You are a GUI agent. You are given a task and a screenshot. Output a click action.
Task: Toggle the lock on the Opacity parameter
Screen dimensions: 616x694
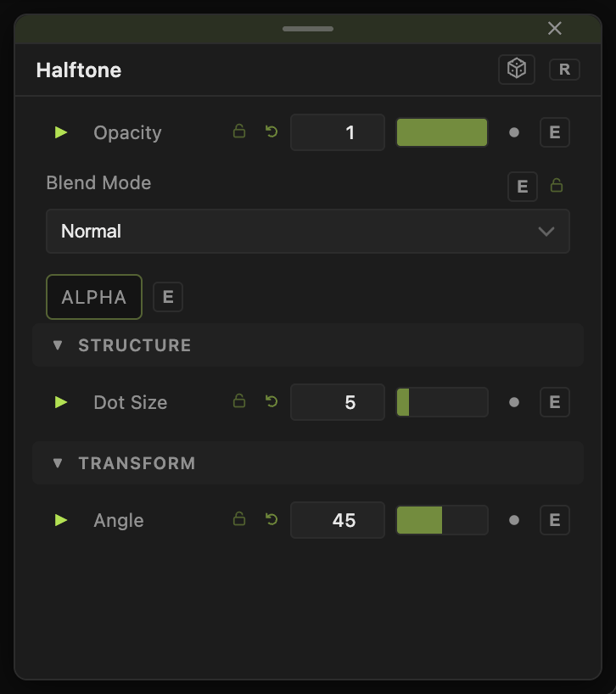pyautogui.click(x=239, y=131)
